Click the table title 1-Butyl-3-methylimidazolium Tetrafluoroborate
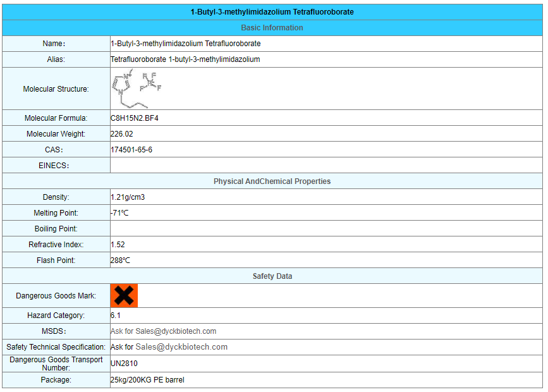 click(x=272, y=12)
